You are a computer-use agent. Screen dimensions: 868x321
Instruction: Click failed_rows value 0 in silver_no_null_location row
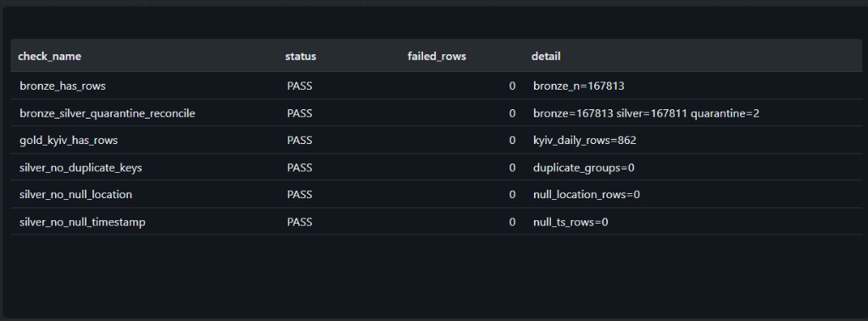click(x=512, y=195)
